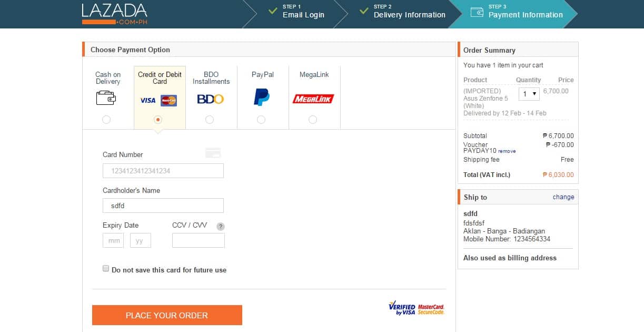This screenshot has height=332, width=644.
Task: Click the MasterCard SecureCode badge
Action: (431, 309)
